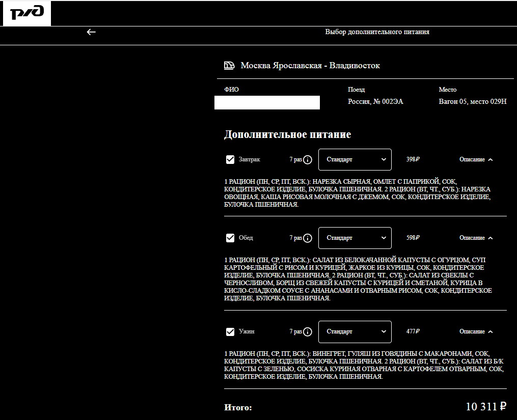This screenshot has height=420, width=517.
Task: Click the ФИО passenger name field
Action: [x=267, y=102]
